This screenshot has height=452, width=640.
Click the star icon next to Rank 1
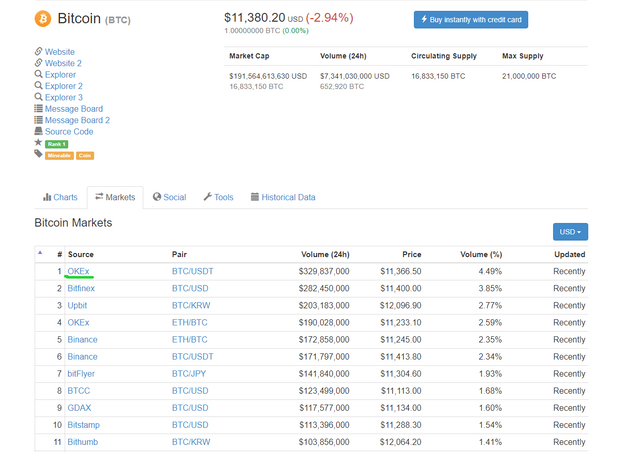(x=38, y=143)
